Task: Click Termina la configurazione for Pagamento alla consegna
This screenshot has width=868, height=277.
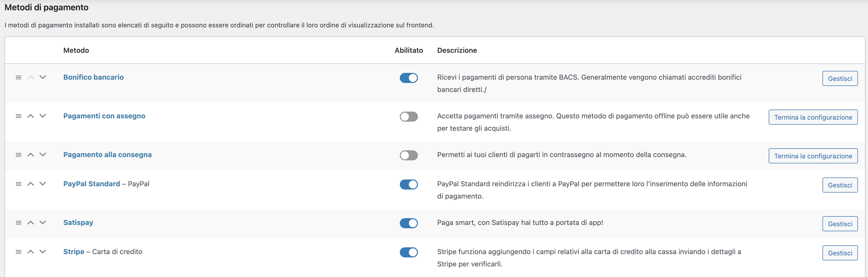Action: 813,156
